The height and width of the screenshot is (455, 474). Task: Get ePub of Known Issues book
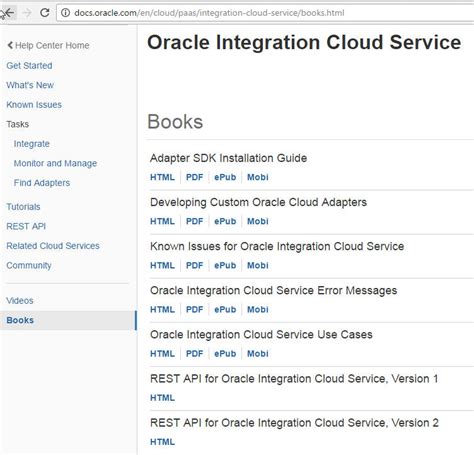[225, 266]
